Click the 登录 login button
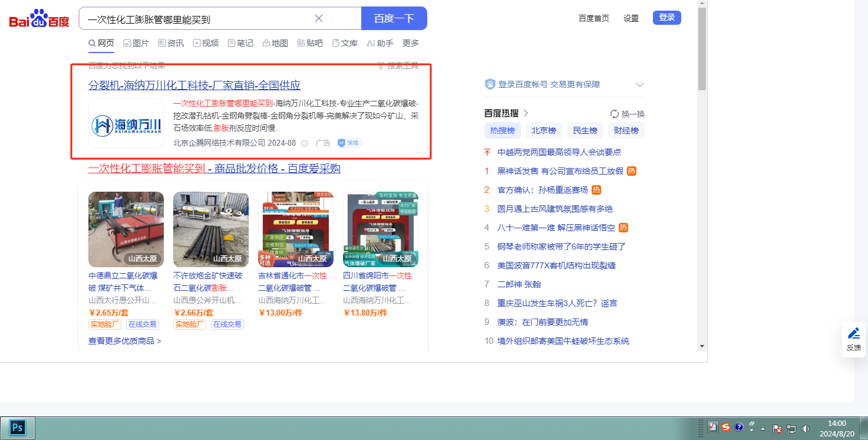The image size is (868, 440). coord(667,18)
